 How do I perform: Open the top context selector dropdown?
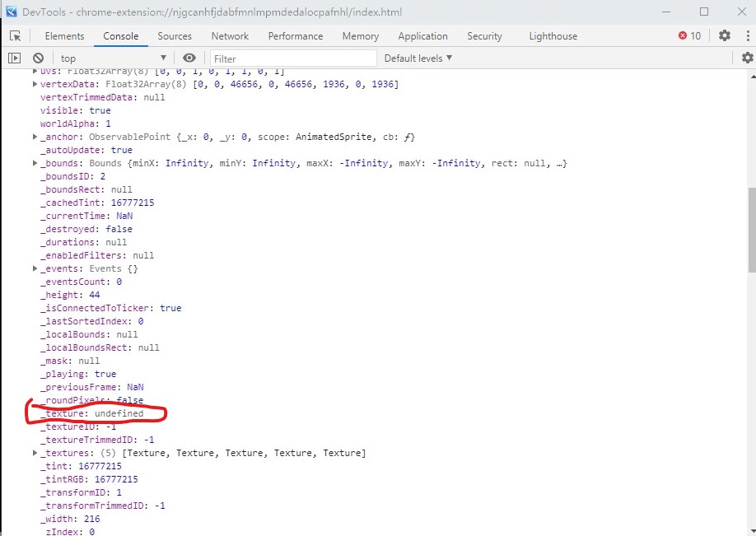click(x=113, y=58)
